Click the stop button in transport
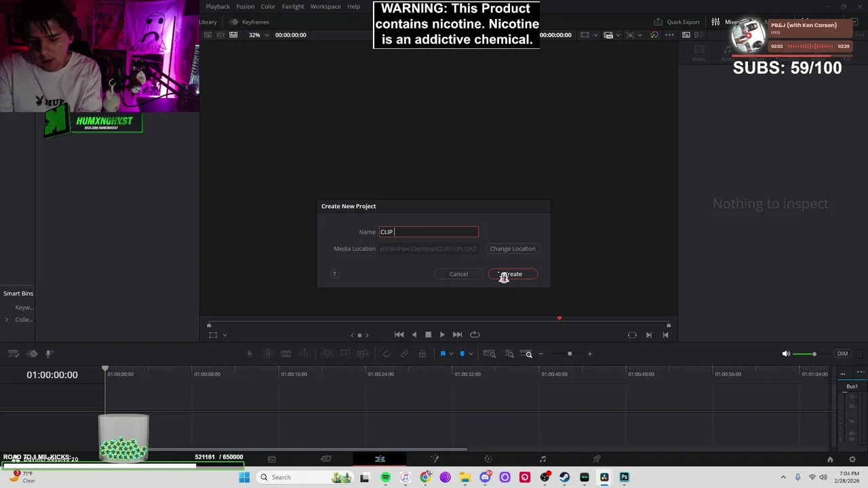 click(428, 334)
